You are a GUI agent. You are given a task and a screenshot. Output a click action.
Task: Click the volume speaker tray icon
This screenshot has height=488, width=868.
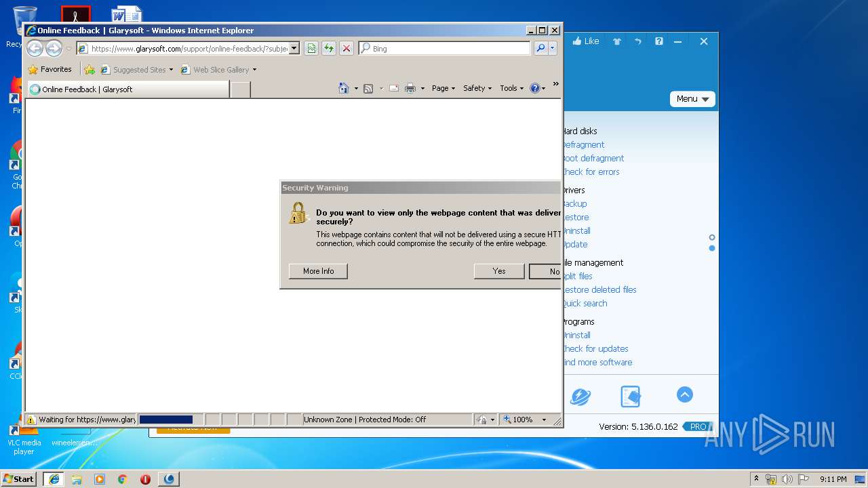click(x=787, y=479)
